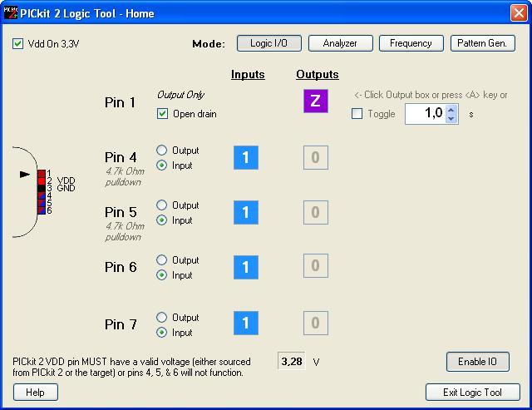Click the Pin 1 label
This screenshot has height=410, width=532.
coord(120,102)
